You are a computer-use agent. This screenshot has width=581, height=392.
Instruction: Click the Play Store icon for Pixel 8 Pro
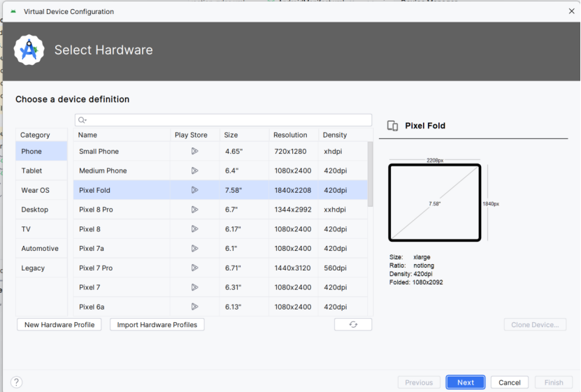coord(194,210)
